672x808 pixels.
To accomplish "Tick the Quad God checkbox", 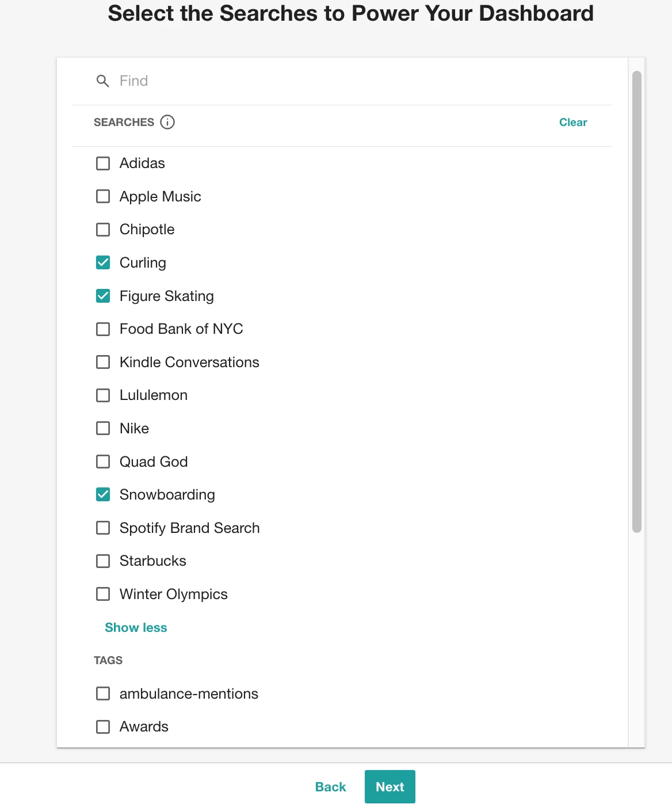I will 103,462.
